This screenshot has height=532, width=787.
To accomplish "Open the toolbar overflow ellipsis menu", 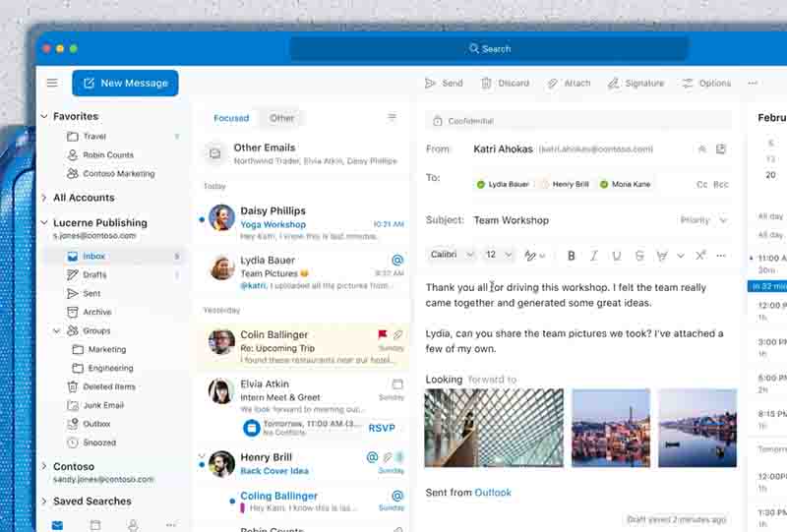I will [x=753, y=83].
